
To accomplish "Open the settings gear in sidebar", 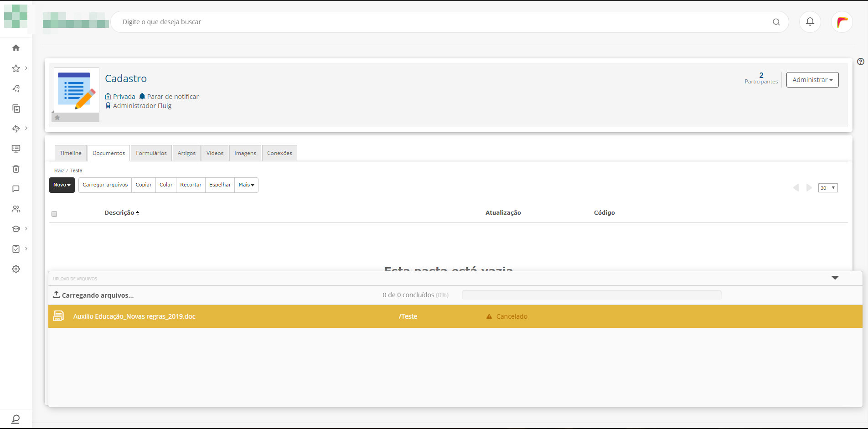I will 16,269.
